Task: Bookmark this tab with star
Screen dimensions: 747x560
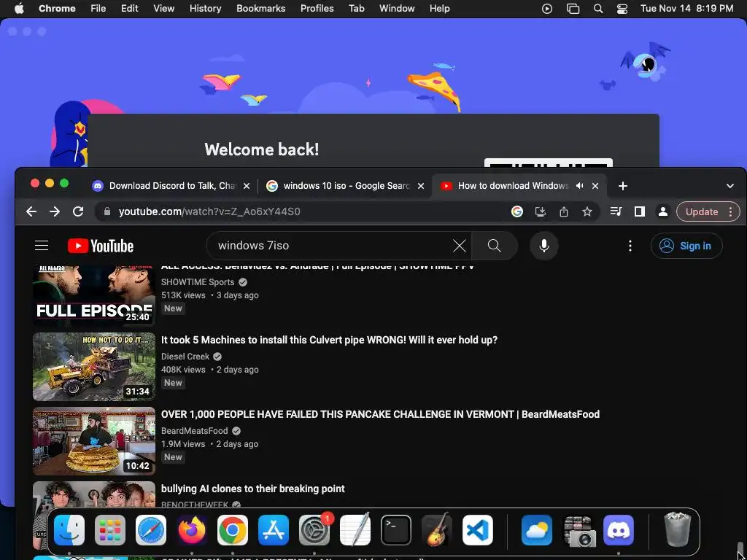Action: 587,211
